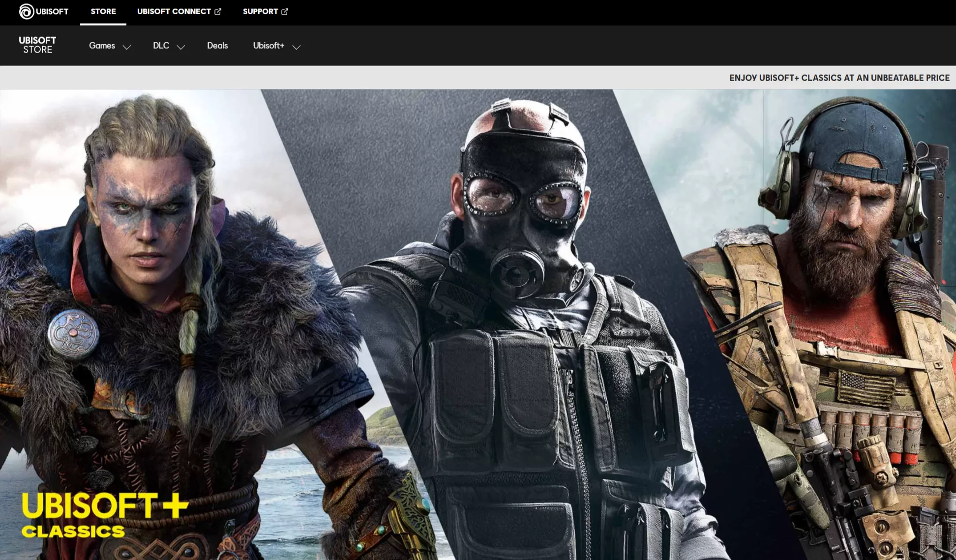Expand the DLC chevron arrow

(x=180, y=47)
